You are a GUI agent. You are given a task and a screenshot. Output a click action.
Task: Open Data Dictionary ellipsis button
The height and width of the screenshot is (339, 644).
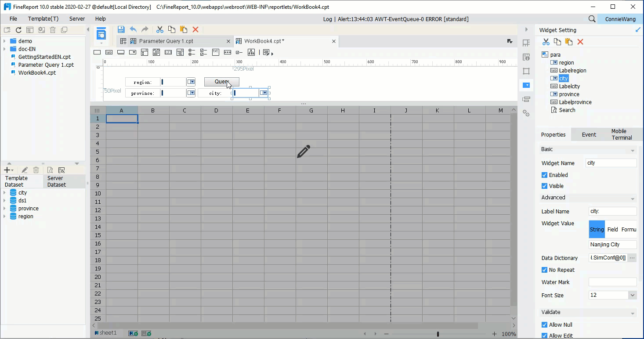(632, 258)
